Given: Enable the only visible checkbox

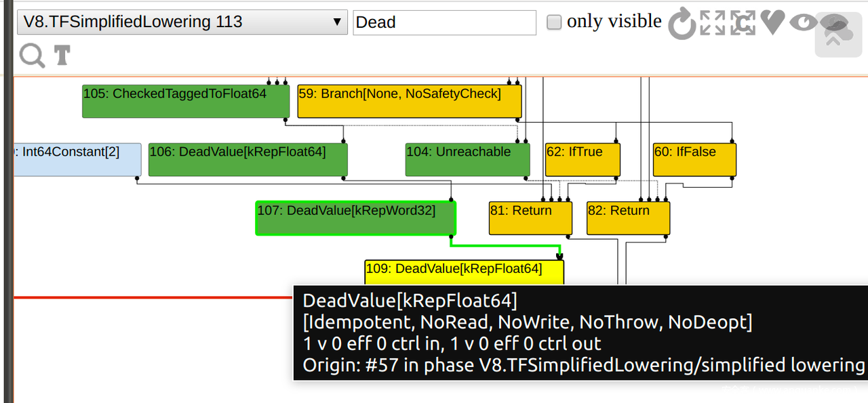Looking at the screenshot, I should 554,22.
